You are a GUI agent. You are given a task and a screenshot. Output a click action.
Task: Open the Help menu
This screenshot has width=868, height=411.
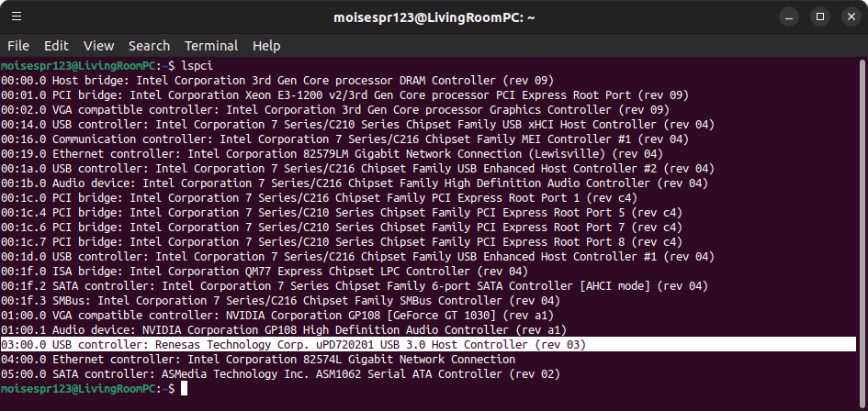[266, 45]
